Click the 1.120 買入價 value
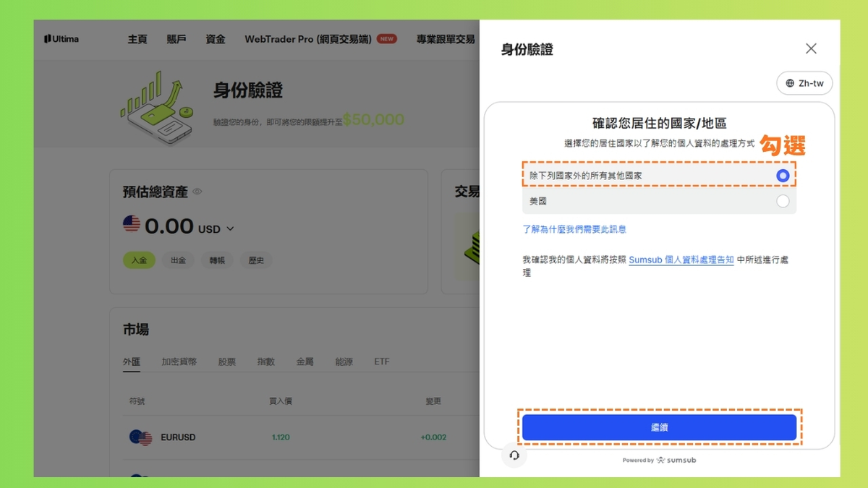 pos(280,437)
